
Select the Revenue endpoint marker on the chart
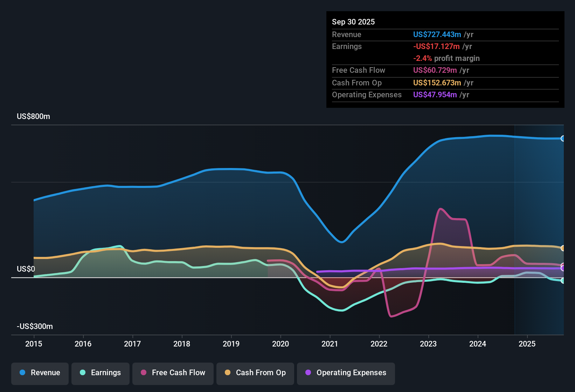(563, 138)
